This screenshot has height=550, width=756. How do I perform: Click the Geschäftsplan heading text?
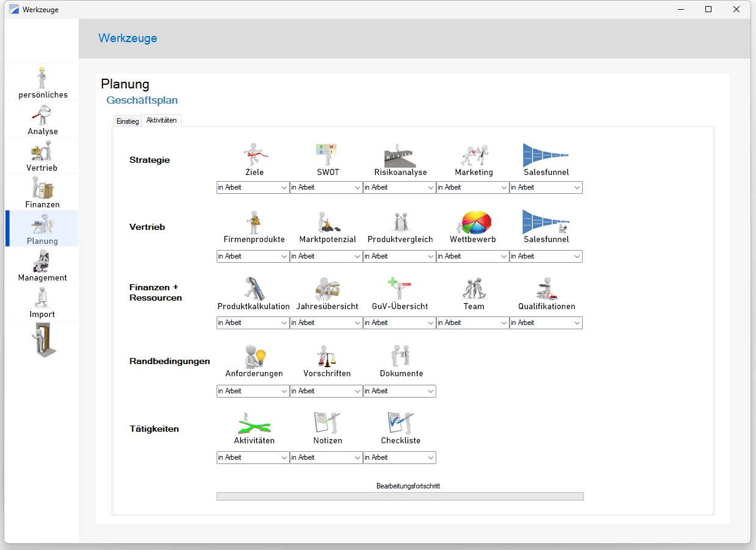(x=142, y=100)
